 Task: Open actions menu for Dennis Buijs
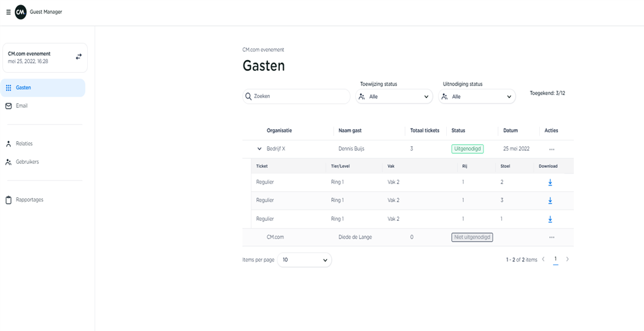pos(551,149)
